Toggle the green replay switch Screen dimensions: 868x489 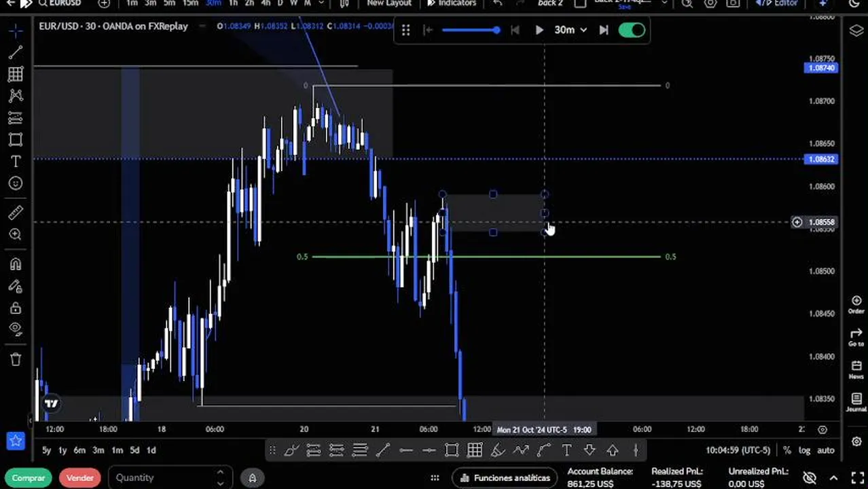tap(632, 30)
